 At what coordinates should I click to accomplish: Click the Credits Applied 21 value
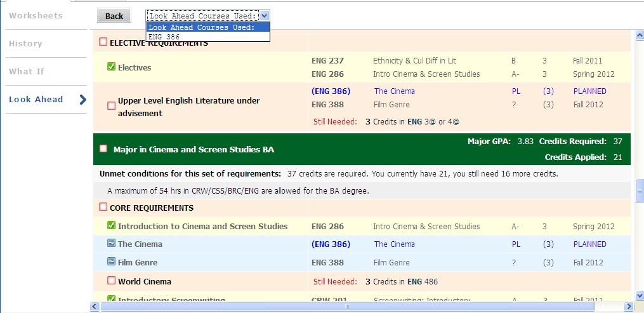pyautogui.click(x=618, y=157)
